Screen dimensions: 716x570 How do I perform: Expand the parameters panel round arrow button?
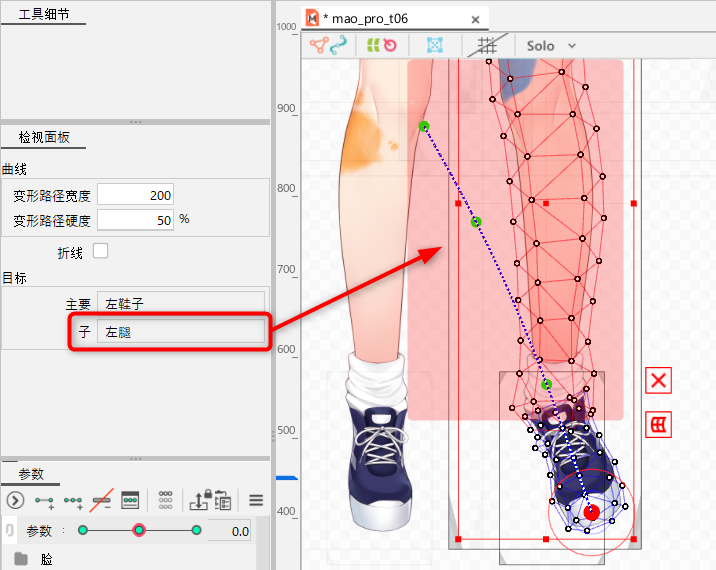15,500
